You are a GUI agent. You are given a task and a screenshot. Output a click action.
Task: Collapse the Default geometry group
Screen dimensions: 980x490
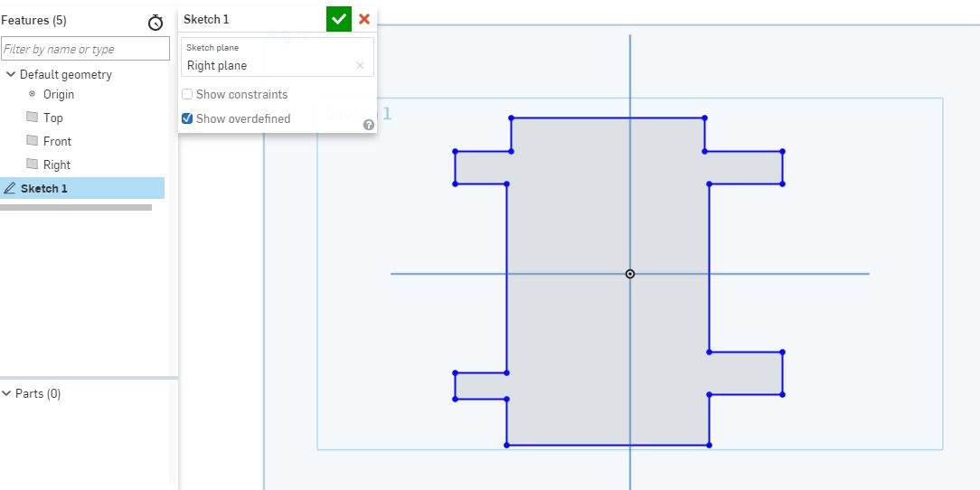coord(10,74)
